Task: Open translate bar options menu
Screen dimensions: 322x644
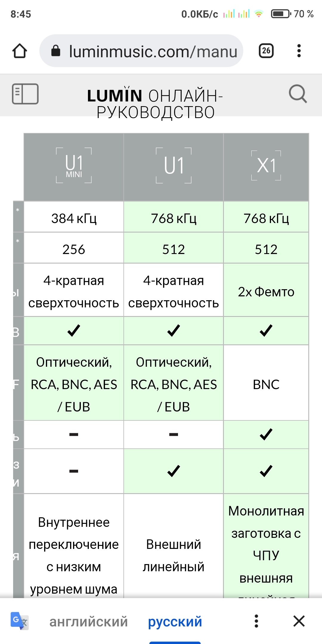Action: click(x=256, y=621)
